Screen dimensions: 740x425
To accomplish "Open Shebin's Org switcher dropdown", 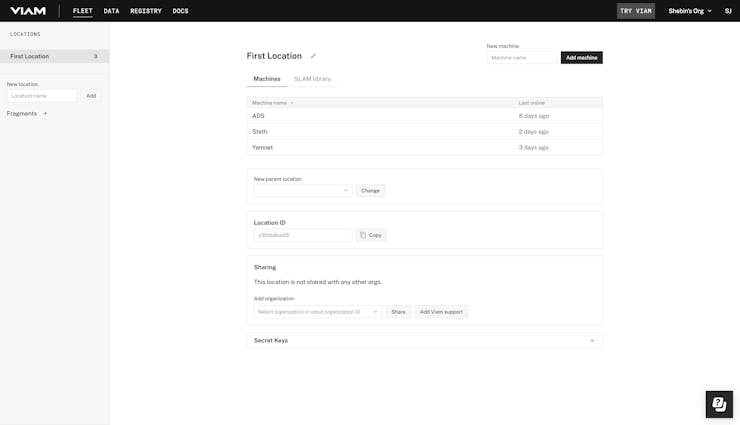I will click(690, 11).
